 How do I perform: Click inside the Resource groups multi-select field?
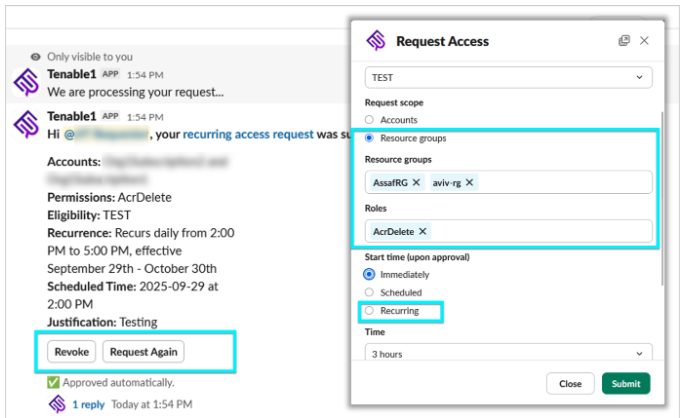(x=509, y=182)
